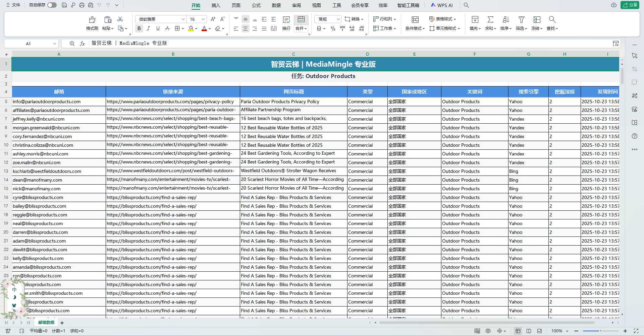644x335 pixels.
Task: Toggle vertical middle alignment
Action: [x=246, y=19]
